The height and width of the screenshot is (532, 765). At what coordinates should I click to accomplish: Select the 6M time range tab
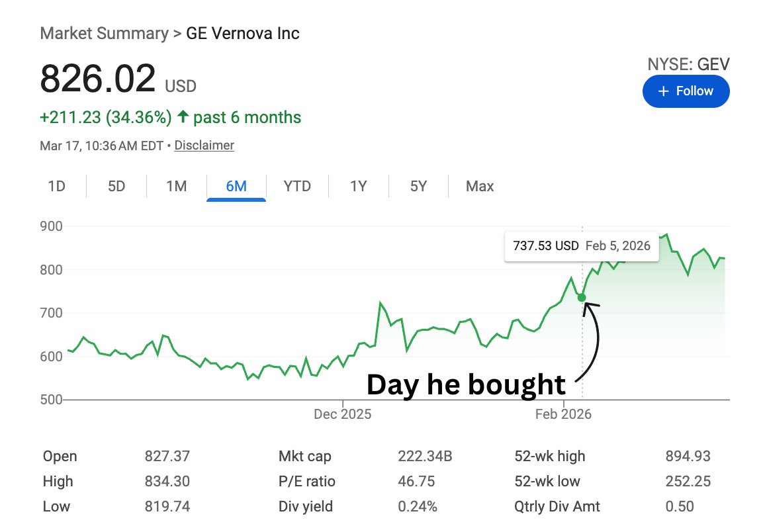pos(236,187)
